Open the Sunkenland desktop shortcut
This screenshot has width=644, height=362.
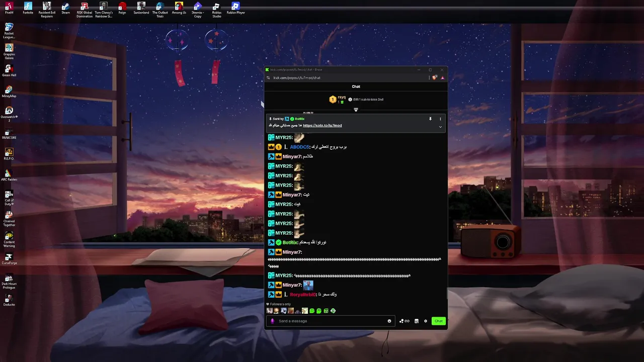(x=141, y=8)
